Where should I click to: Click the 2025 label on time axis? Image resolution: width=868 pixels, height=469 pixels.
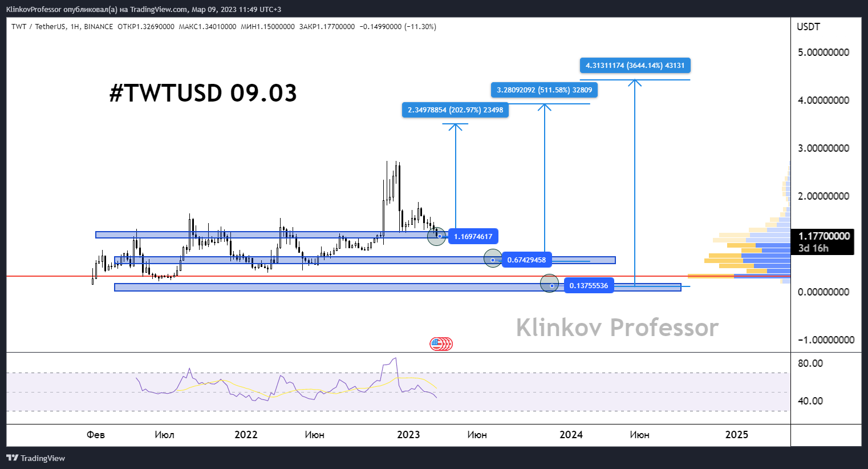736,435
